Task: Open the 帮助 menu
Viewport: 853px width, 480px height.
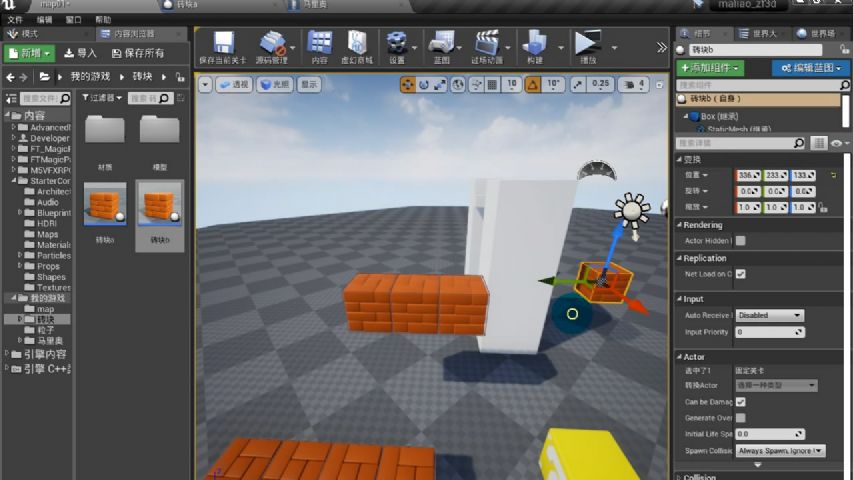Action: tap(103, 20)
